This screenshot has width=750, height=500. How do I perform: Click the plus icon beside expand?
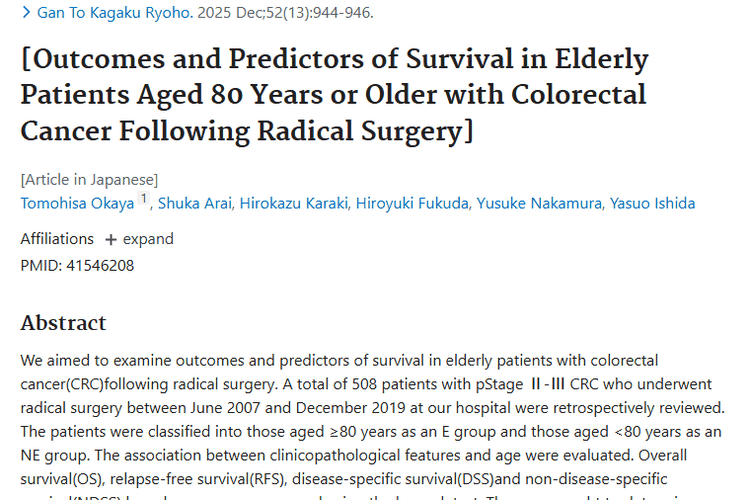click(111, 239)
